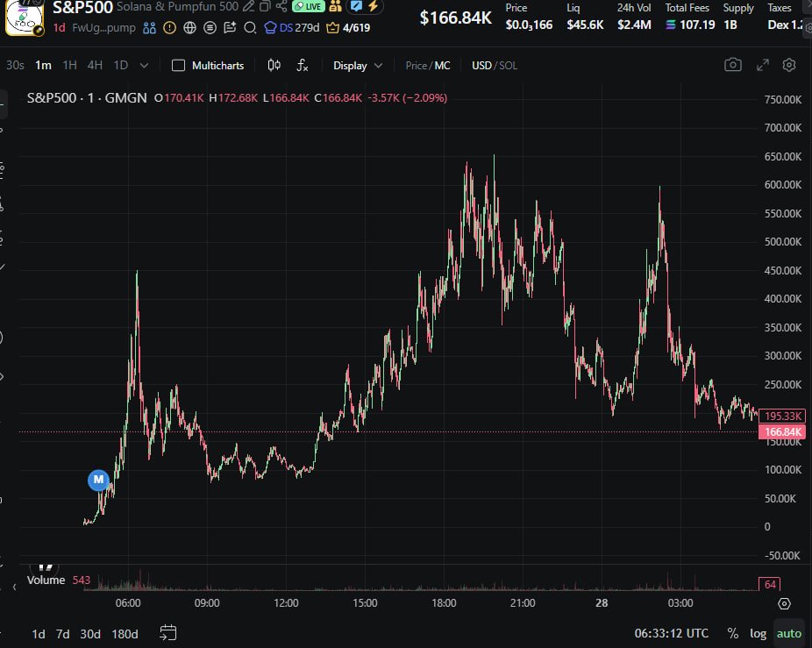Image resolution: width=812 pixels, height=648 pixels.
Task: Switch currency display to USD
Action: tap(481, 65)
